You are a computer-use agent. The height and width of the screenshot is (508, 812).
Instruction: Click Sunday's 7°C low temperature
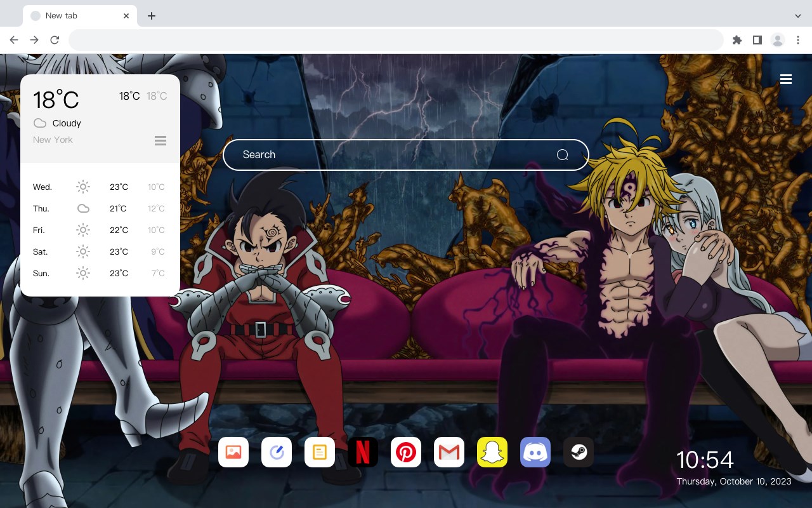[158, 273]
